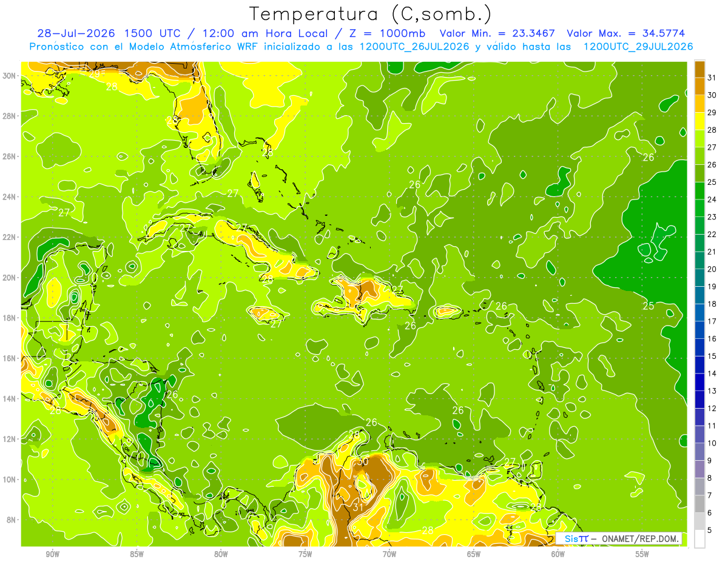Viewport: 728px width, 562px height.
Task: Click the "14N" latitude axis label
Action: tap(9, 398)
